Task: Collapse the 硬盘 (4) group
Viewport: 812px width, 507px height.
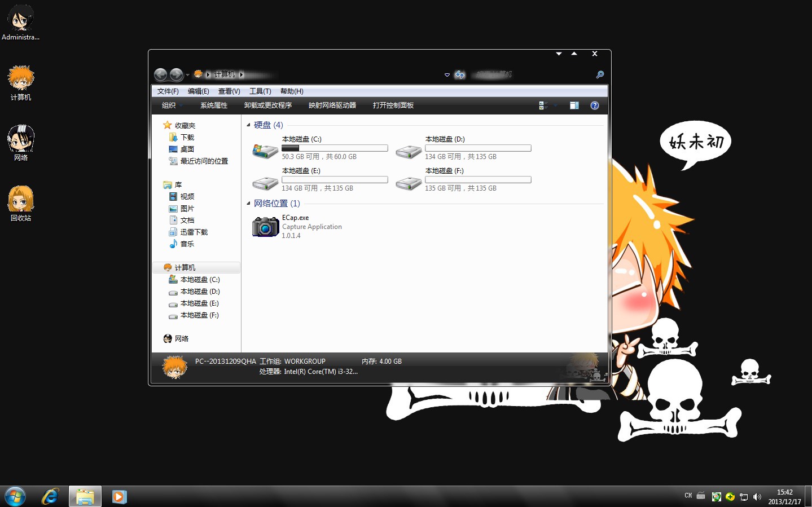Action: [x=248, y=125]
